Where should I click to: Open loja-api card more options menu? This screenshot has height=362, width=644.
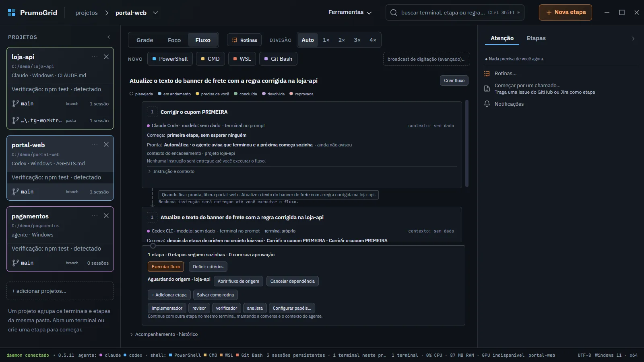click(x=95, y=57)
